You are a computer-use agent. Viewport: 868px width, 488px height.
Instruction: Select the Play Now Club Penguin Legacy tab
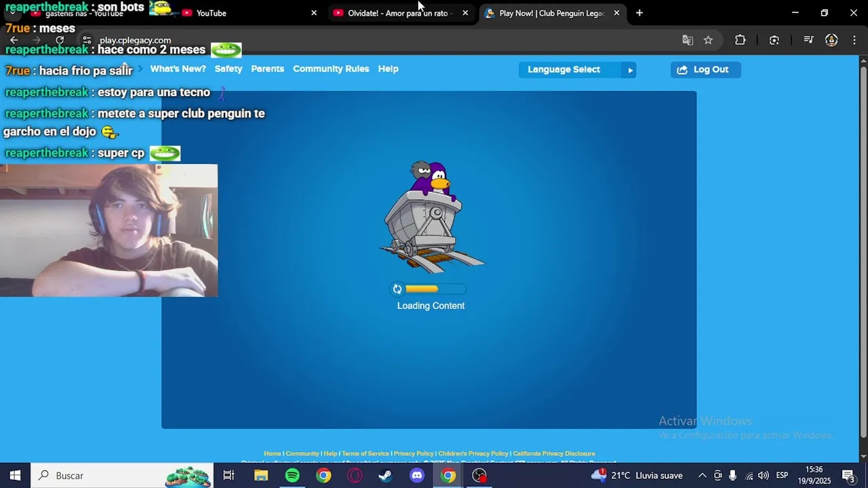point(551,13)
